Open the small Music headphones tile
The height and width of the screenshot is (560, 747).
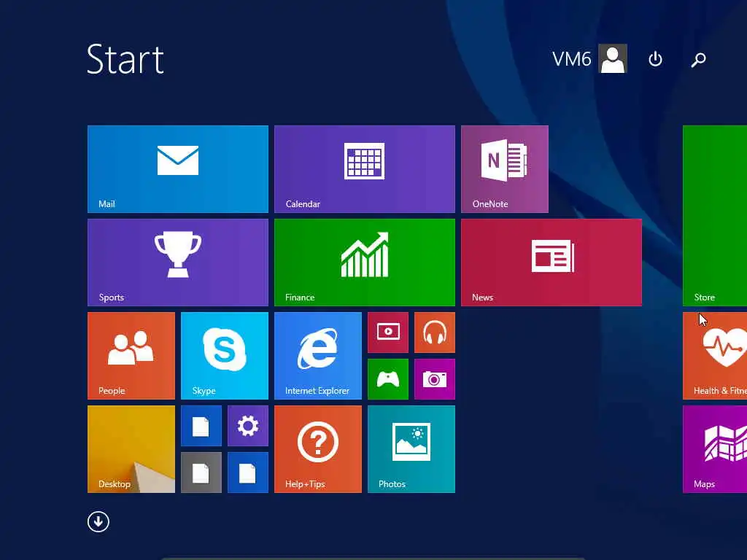[435, 332]
